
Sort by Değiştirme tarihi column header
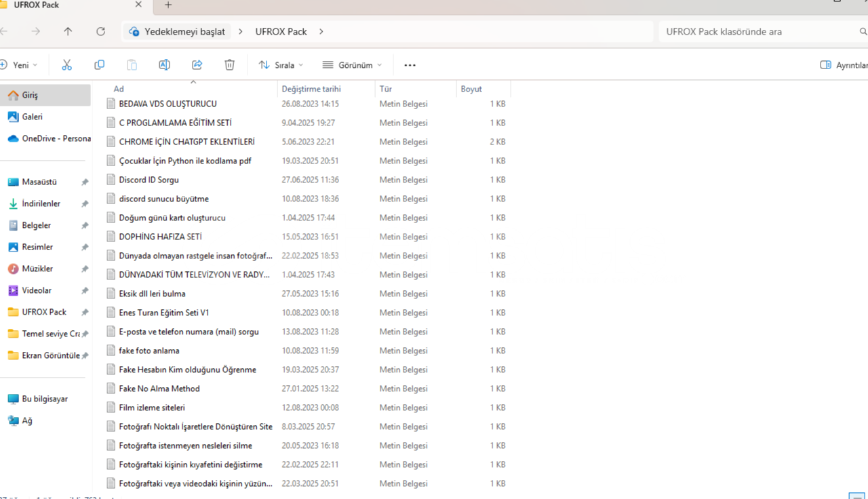pyautogui.click(x=311, y=89)
